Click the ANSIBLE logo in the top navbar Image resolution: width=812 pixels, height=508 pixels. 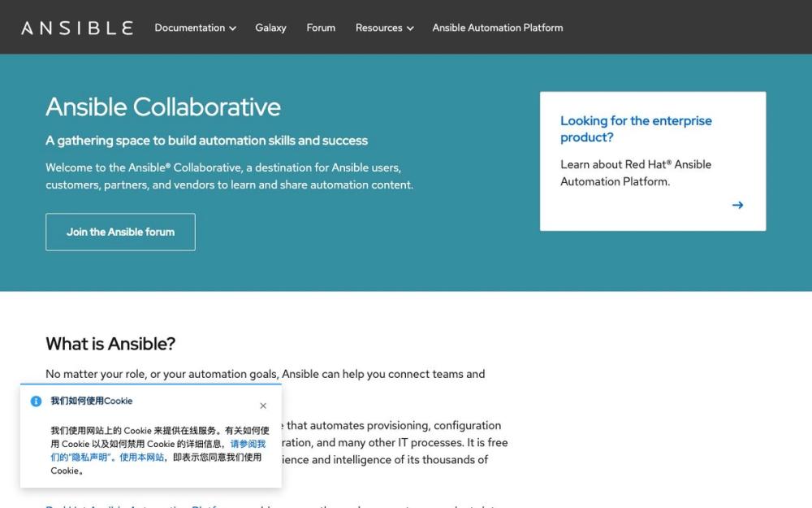pyautogui.click(x=76, y=26)
